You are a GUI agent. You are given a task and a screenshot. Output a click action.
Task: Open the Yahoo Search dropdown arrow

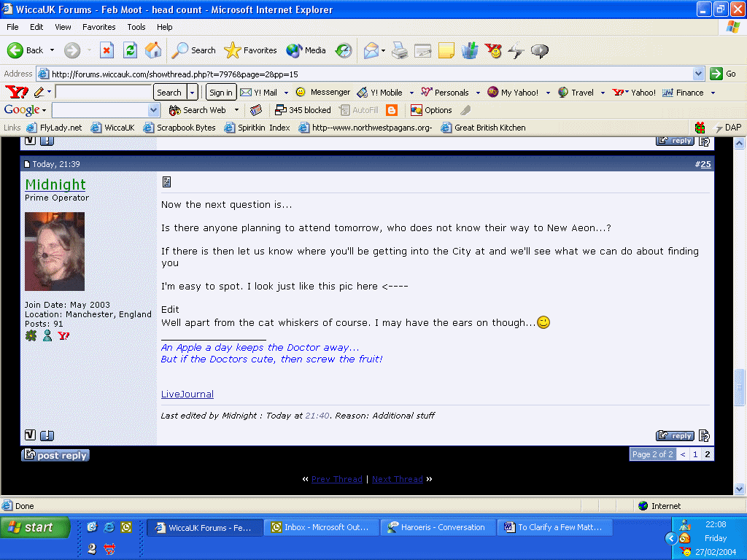(x=193, y=93)
